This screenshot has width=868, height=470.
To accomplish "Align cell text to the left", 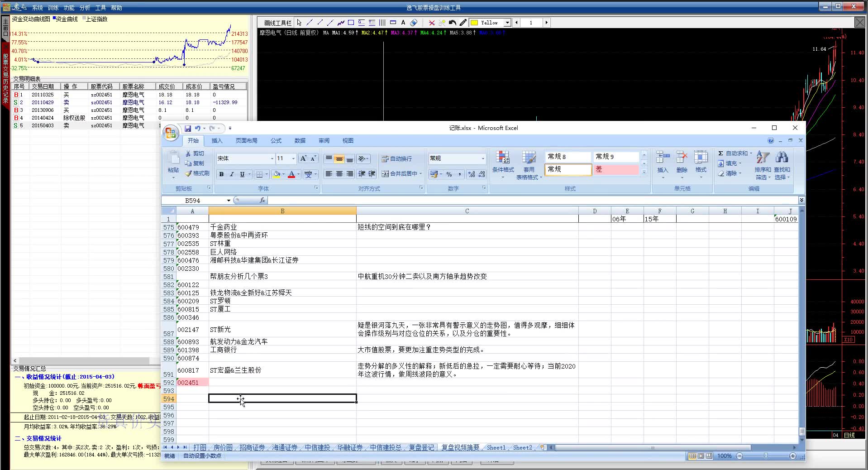I will (329, 174).
